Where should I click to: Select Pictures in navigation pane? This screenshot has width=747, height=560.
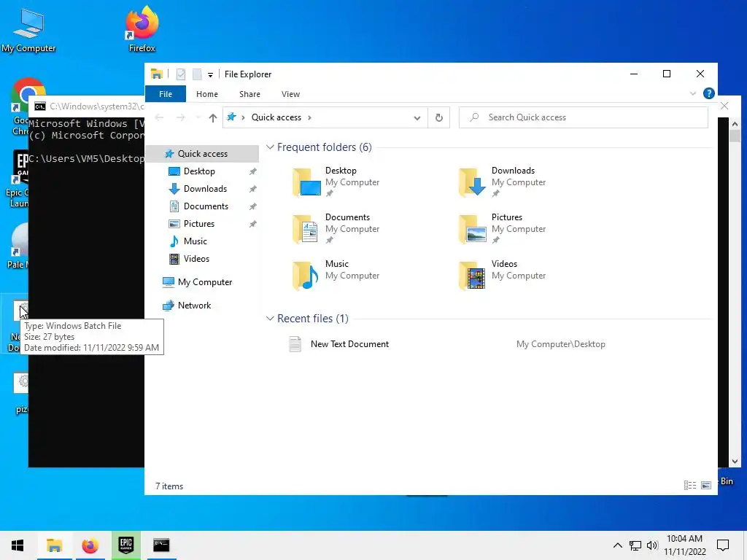[x=202, y=224]
